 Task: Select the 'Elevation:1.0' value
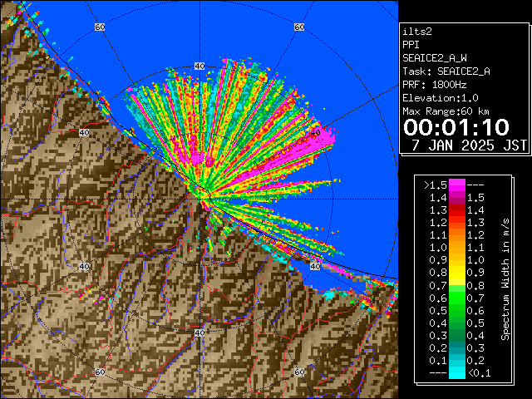(x=441, y=98)
